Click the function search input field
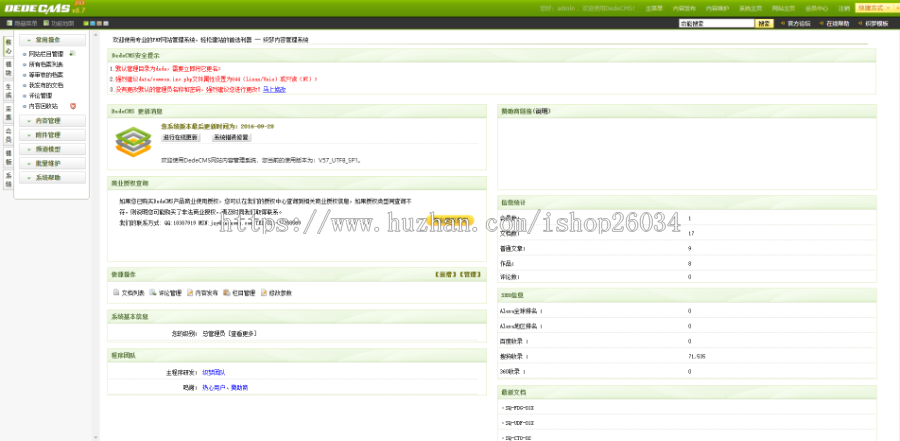Image resolution: width=900 pixels, height=441 pixels. [x=716, y=24]
